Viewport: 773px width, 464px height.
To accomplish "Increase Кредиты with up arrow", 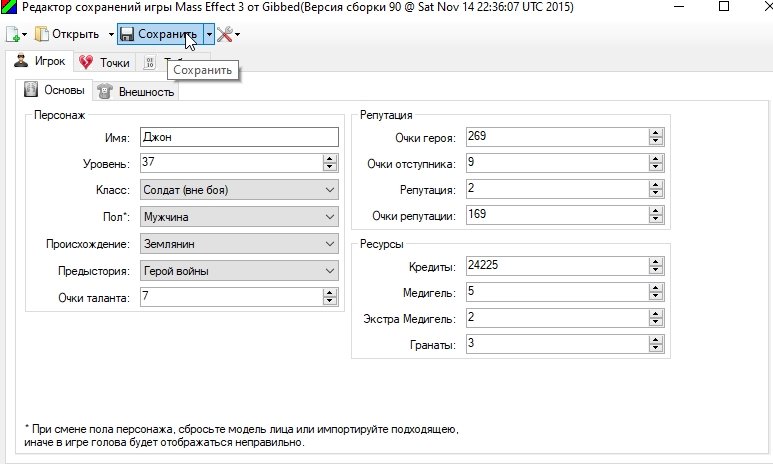I will (x=656, y=262).
